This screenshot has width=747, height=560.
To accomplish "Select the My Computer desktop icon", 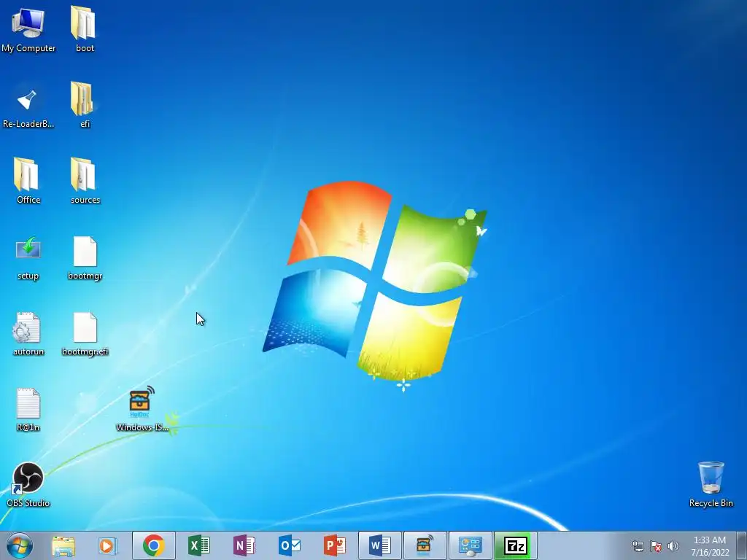I will [28, 29].
